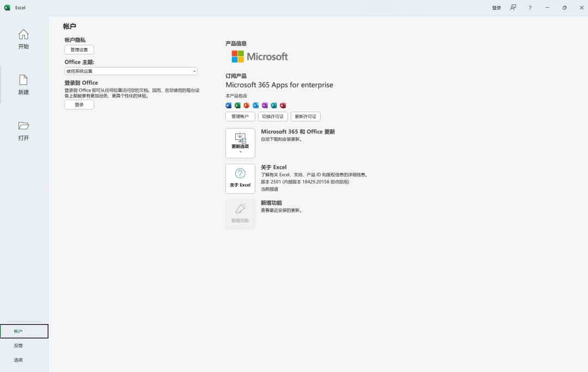
Task: Open the 开始 (Home) page in sidebar
Action: tap(23, 39)
